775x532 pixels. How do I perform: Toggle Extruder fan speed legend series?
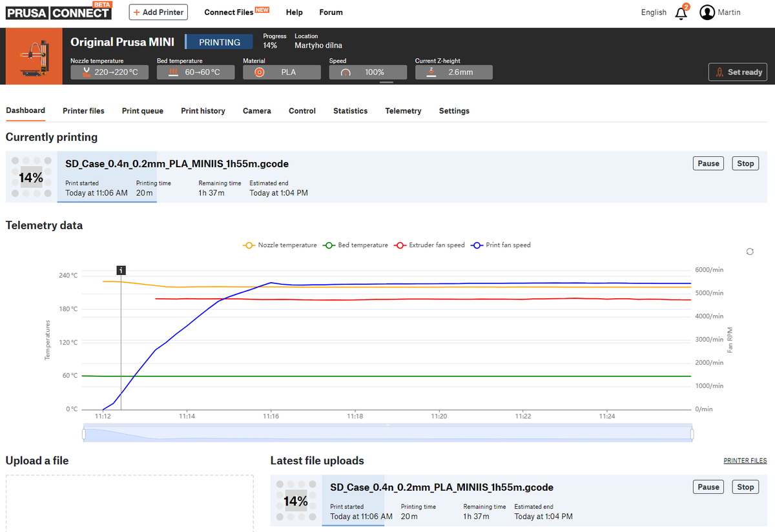[429, 245]
